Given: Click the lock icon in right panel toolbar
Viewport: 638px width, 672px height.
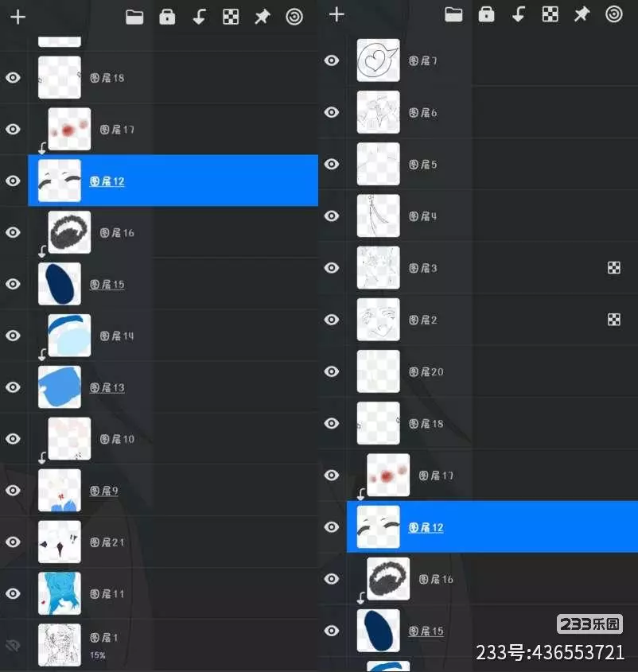Looking at the screenshot, I should [486, 14].
